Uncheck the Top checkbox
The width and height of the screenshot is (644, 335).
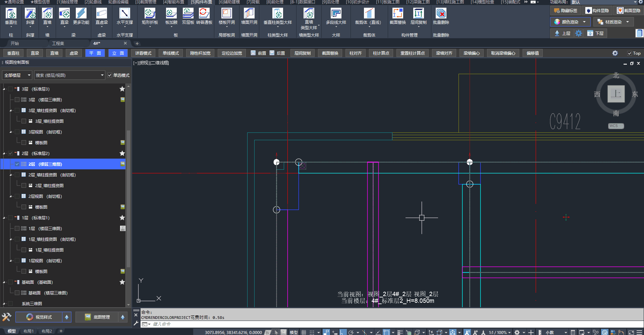[630, 53]
